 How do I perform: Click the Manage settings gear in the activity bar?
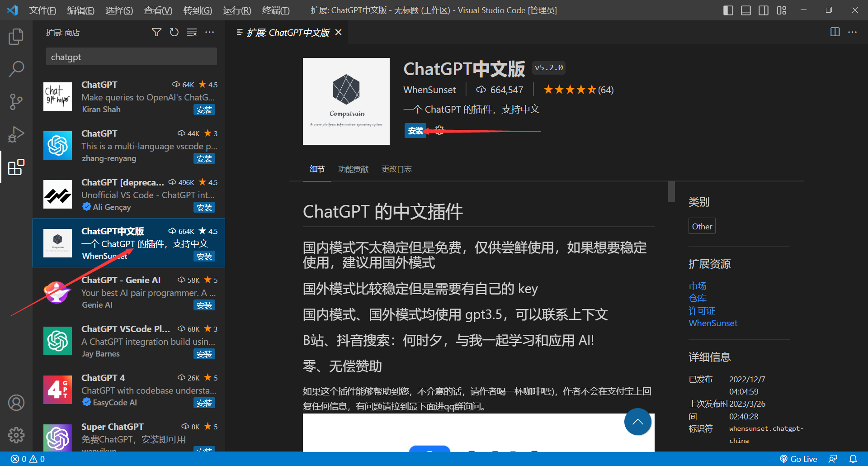tap(16, 435)
